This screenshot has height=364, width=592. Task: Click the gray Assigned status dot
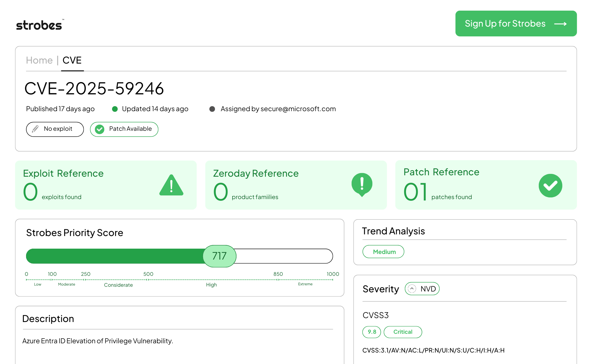tap(212, 109)
